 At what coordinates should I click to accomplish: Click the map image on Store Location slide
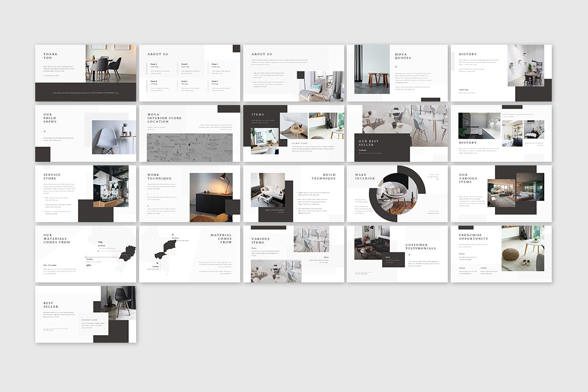(189, 147)
